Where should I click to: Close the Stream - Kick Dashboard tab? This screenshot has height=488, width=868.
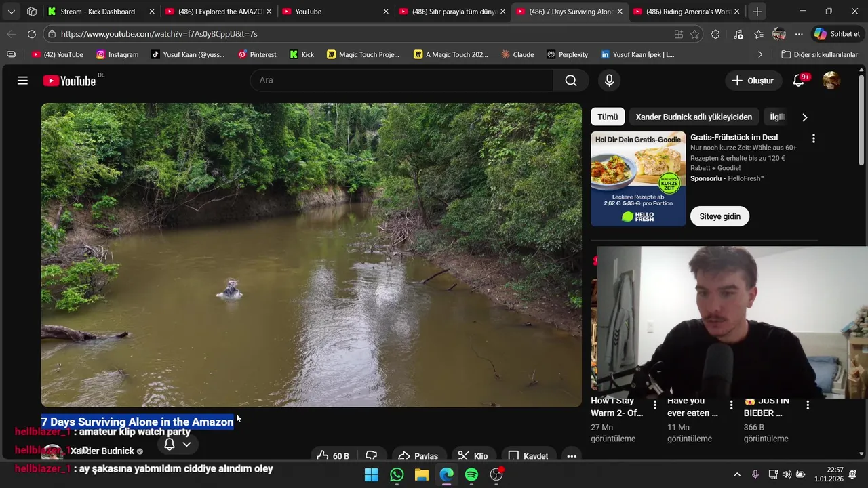[152, 12]
